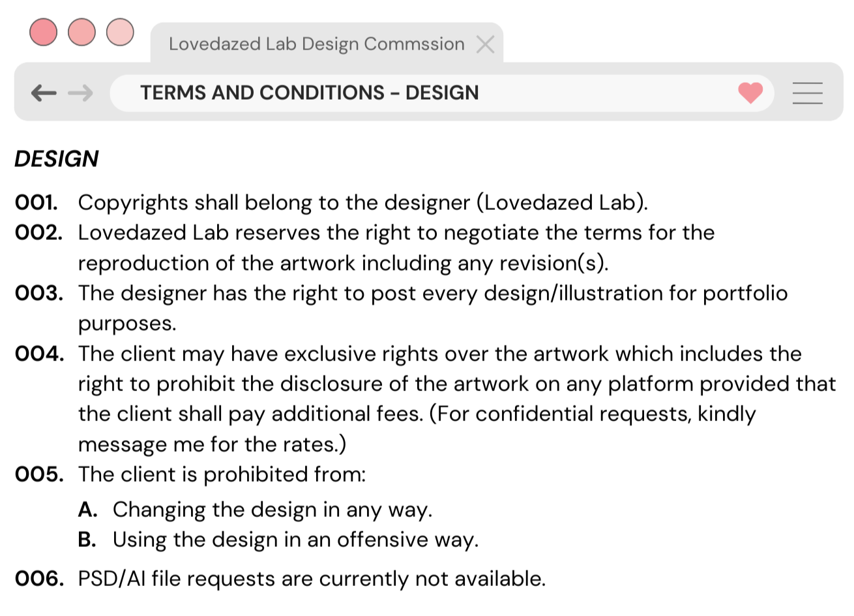Select clause 001 about copyrights

pos(331,203)
